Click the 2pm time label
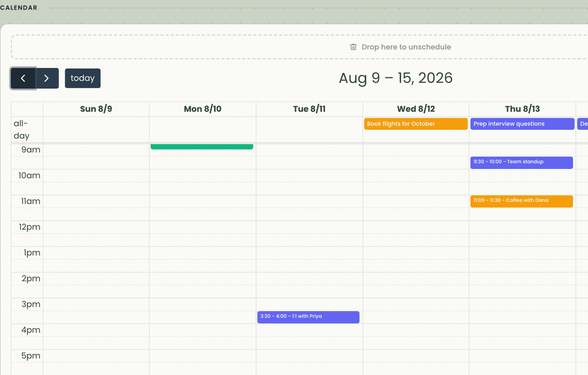588x375 pixels. coord(31,278)
